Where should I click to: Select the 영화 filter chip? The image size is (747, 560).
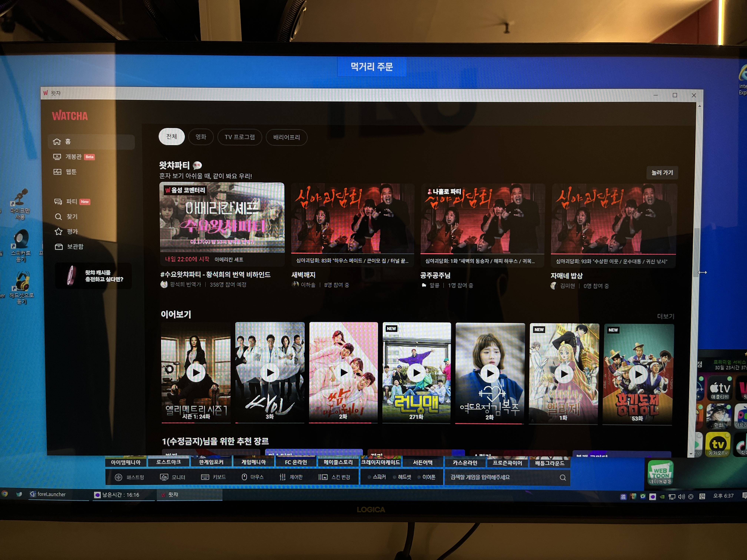pos(201,137)
